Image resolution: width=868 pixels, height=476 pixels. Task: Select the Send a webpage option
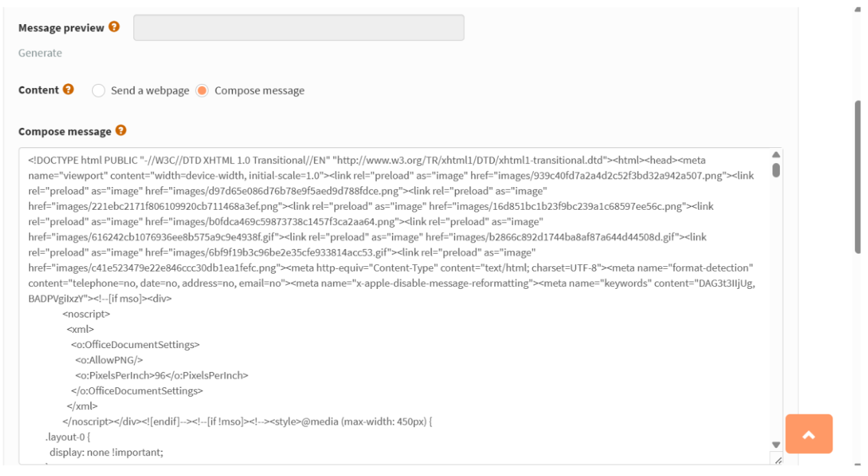pos(98,90)
